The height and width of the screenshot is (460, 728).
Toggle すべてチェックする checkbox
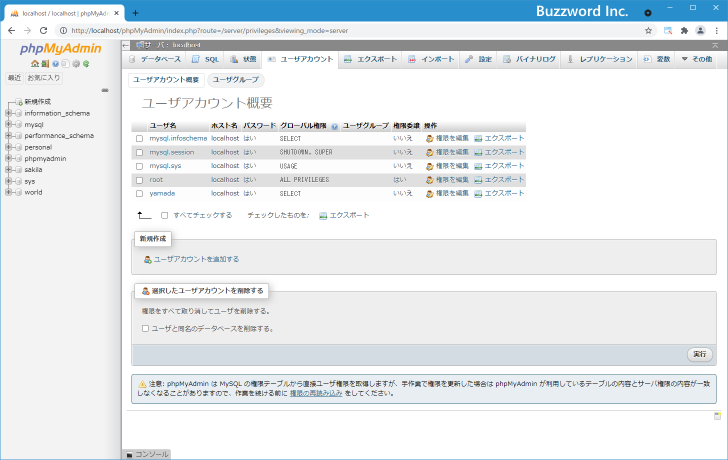tap(164, 215)
